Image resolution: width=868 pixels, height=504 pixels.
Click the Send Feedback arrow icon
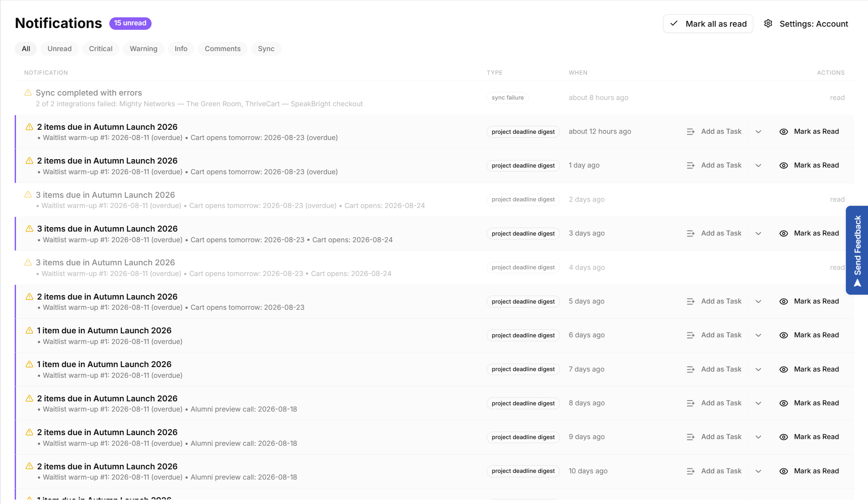pyautogui.click(x=858, y=283)
